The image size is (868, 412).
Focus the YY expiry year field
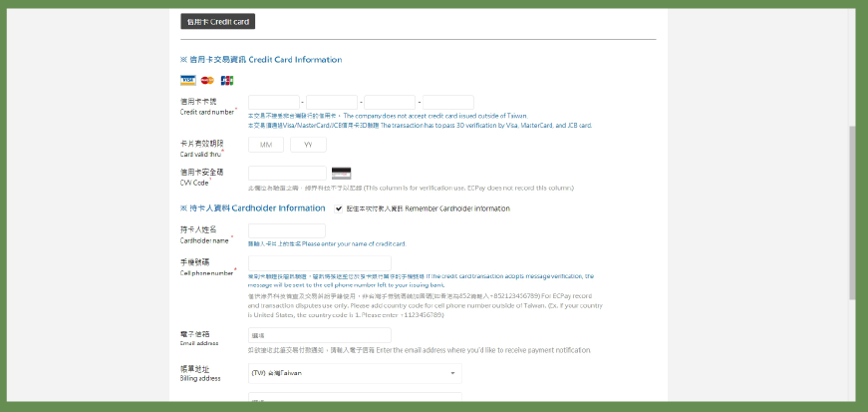tap(308, 145)
